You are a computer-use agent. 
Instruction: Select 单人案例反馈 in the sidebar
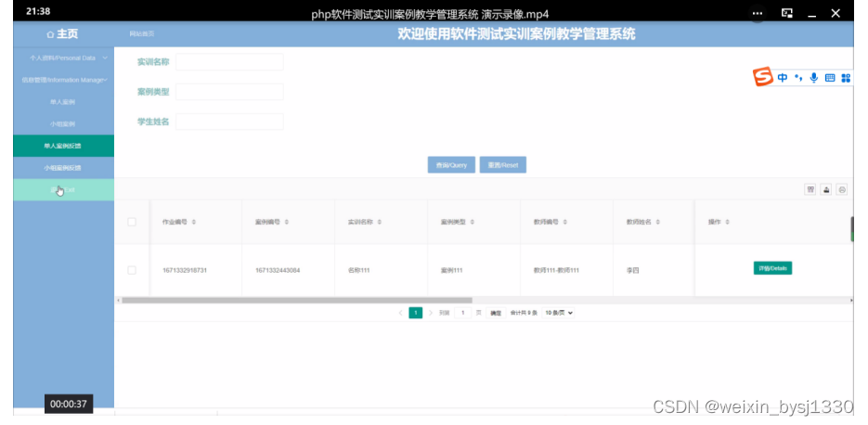click(x=62, y=146)
